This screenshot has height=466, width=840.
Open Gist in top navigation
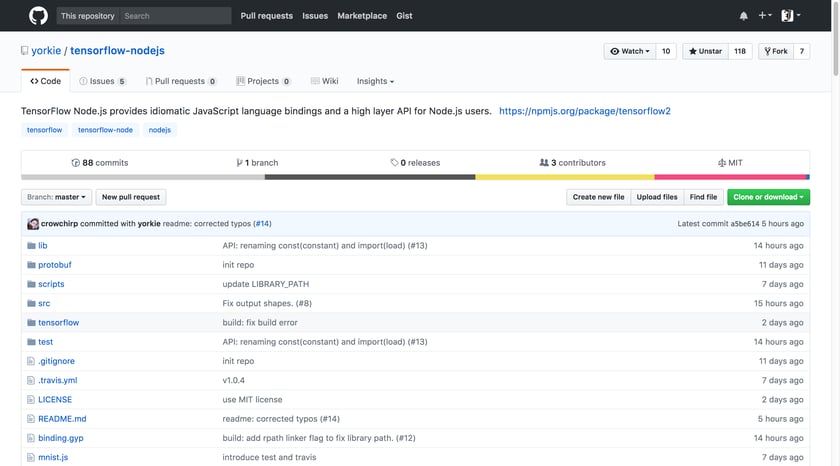coord(404,16)
